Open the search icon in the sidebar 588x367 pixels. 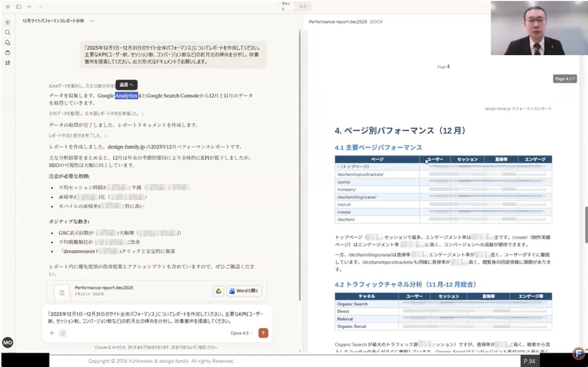7,32
